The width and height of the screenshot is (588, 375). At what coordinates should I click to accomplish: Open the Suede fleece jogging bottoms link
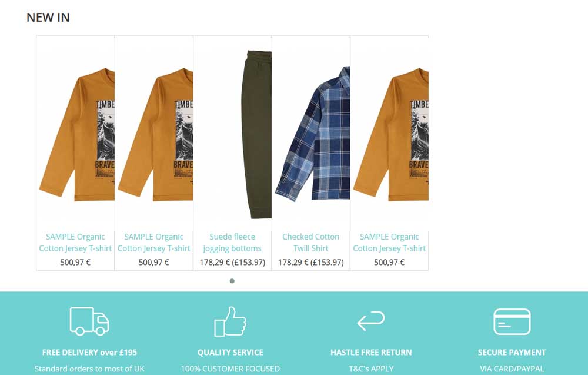pyautogui.click(x=232, y=243)
